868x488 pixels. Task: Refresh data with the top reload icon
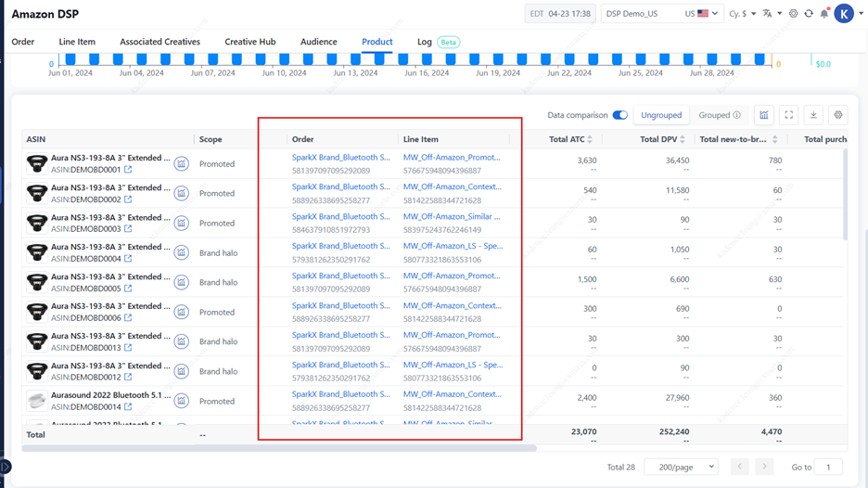(x=809, y=13)
